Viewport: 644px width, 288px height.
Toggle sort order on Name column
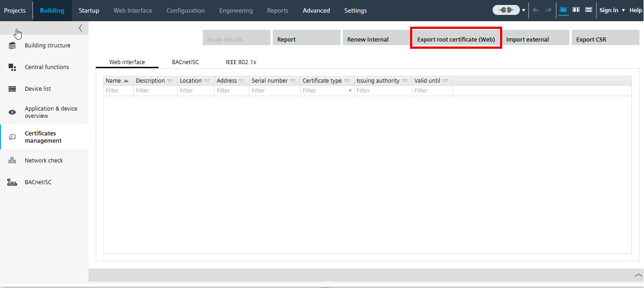click(x=126, y=81)
